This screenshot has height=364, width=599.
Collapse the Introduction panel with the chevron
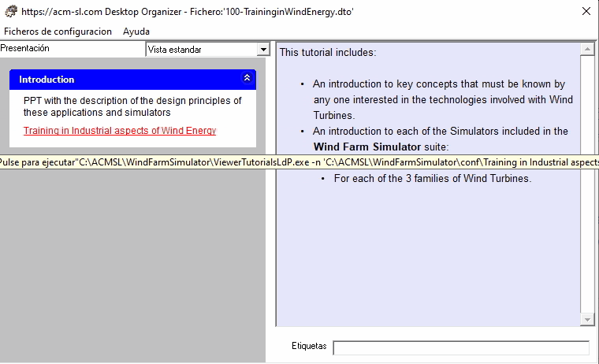pos(247,78)
